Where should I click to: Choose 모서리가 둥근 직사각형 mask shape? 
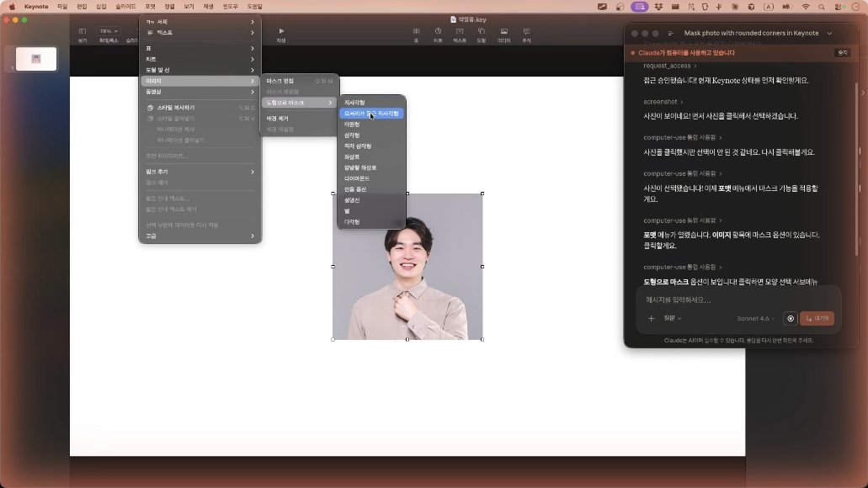(x=371, y=114)
